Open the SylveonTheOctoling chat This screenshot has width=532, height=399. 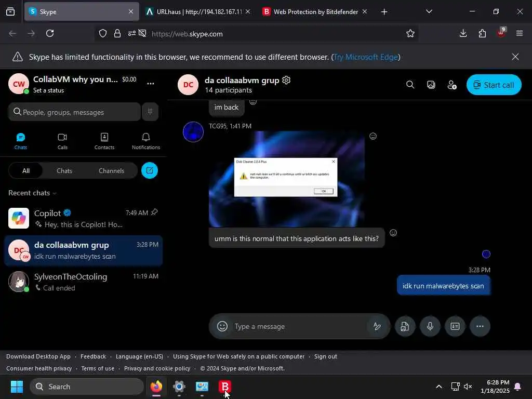pyautogui.click(x=83, y=282)
